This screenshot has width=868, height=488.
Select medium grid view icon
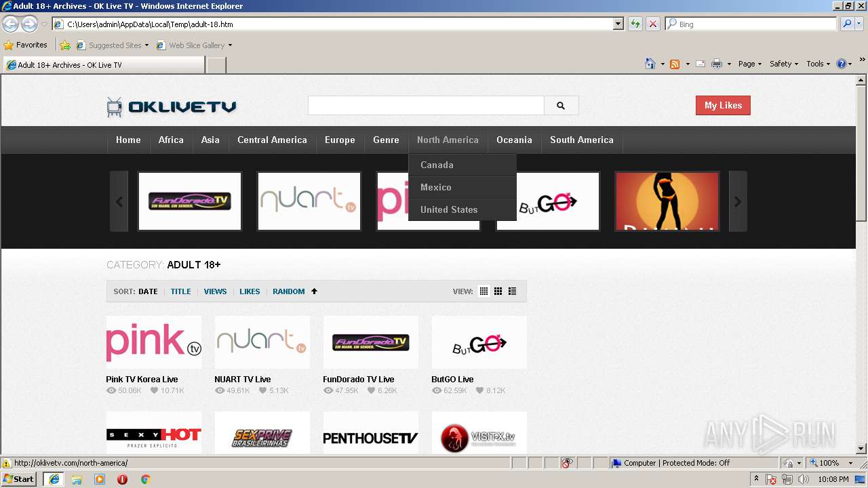[x=498, y=291]
